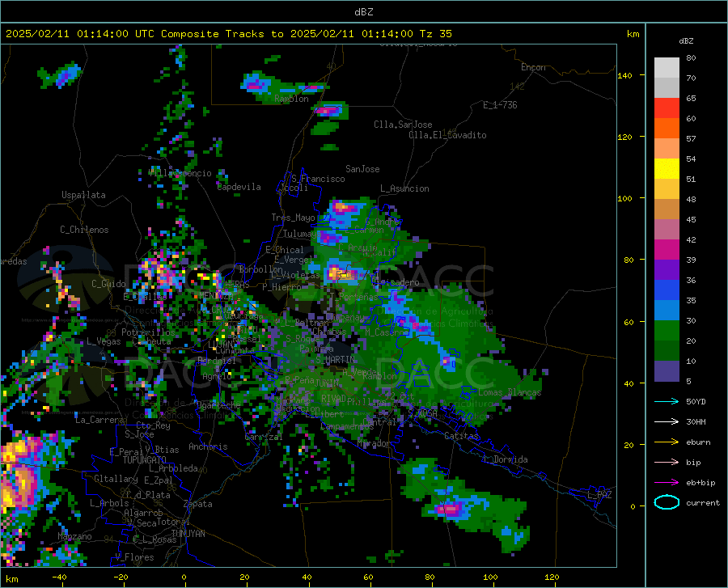728x588 pixels.
Task: Click the Mirador place label
Action: (374, 444)
